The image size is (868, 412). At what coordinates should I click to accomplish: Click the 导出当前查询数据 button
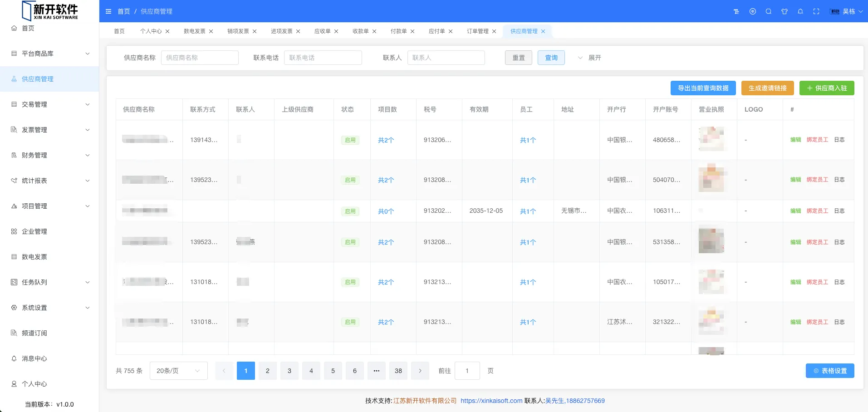pos(703,88)
